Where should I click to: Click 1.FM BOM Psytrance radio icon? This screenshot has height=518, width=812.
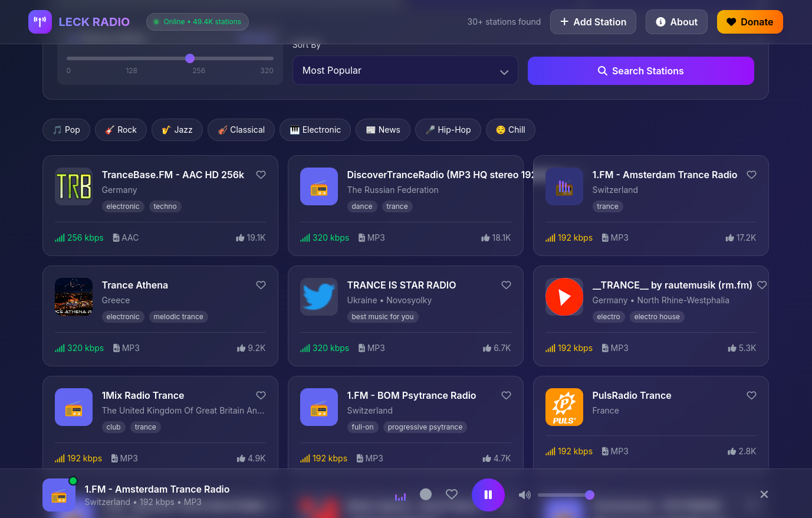[x=319, y=407]
